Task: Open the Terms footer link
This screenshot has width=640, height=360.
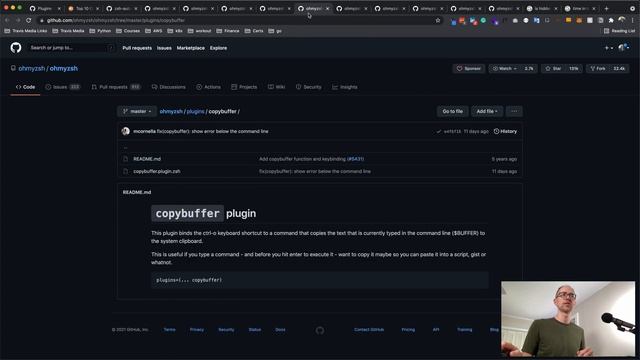Action: click(169, 330)
